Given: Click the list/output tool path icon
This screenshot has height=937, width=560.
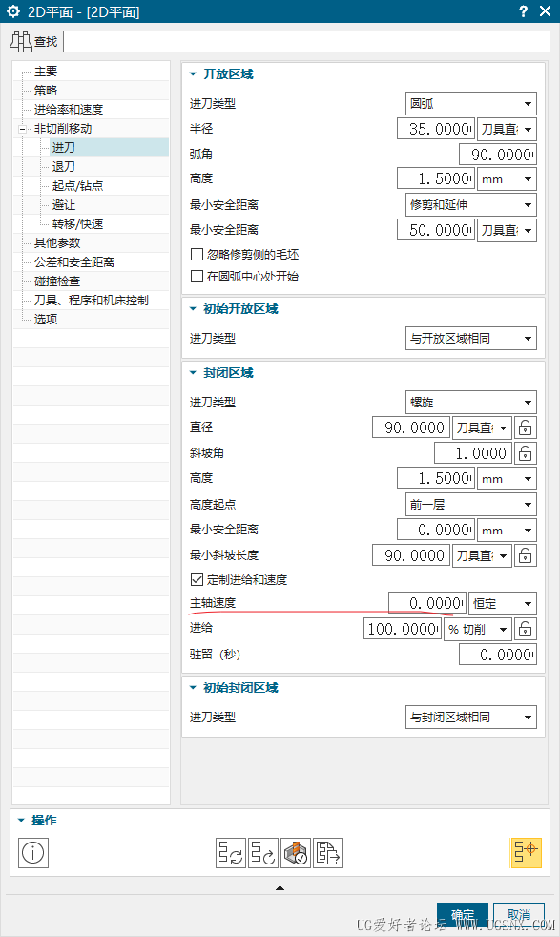Looking at the screenshot, I should pos(327,853).
